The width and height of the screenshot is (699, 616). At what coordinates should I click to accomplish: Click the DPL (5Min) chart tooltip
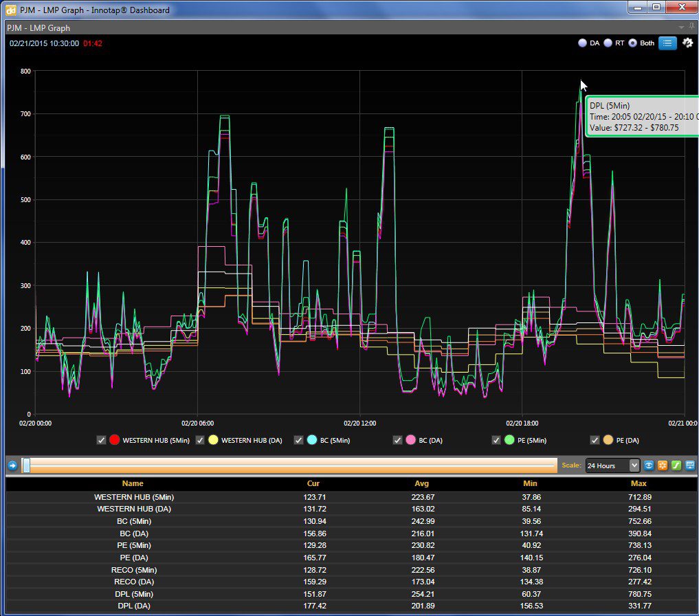[643, 116]
